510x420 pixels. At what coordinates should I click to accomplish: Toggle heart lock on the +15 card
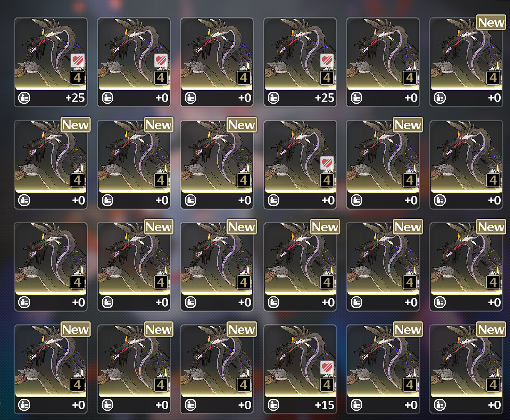(x=327, y=368)
